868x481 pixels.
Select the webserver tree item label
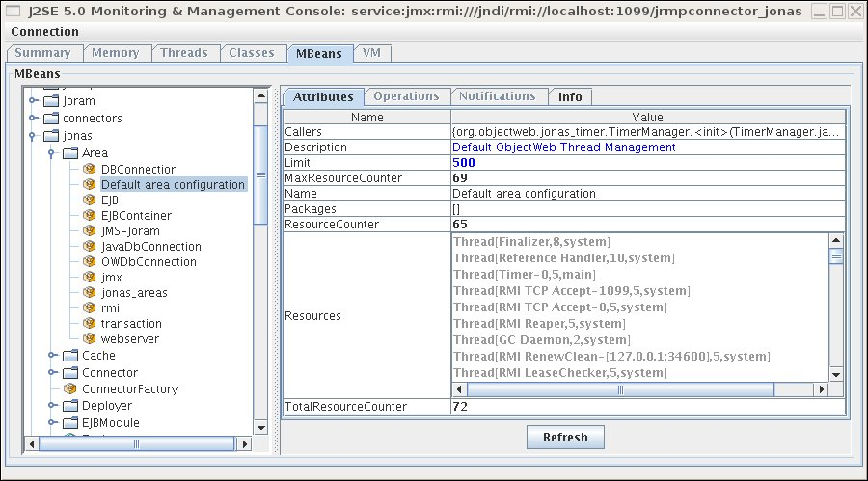click(130, 338)
